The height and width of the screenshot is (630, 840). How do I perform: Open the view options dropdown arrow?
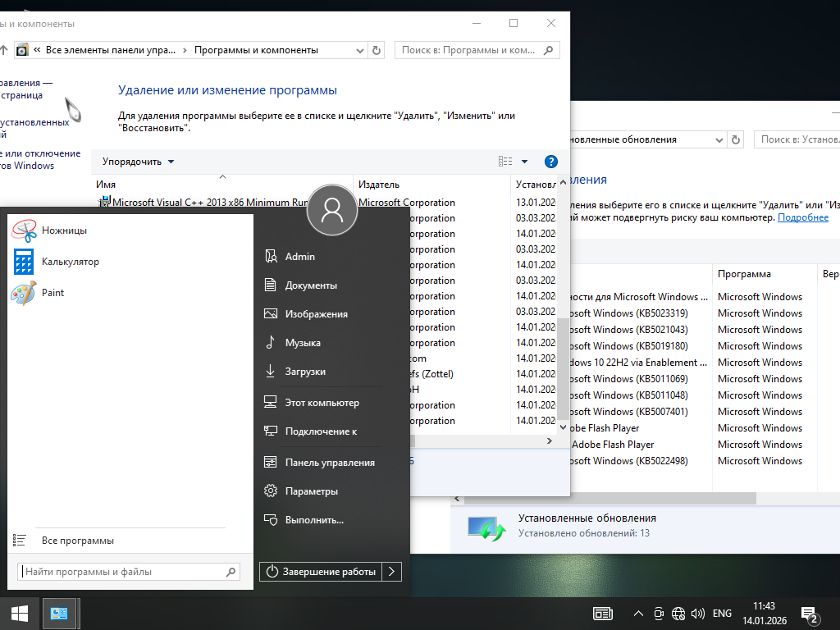tap(525, 162)
